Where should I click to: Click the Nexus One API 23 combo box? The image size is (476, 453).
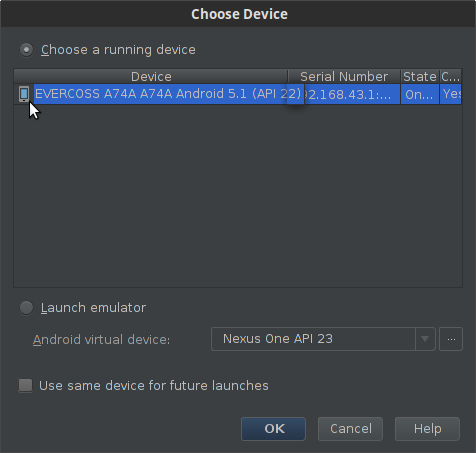pyautogui.click(x=323, y=339)
